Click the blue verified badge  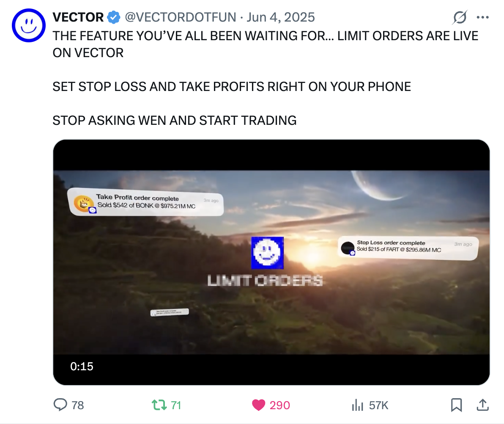coord(113,17)
